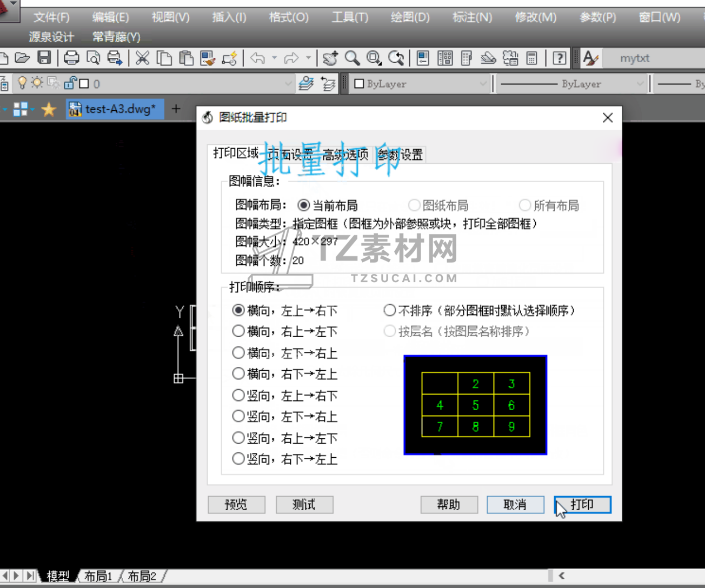Image resolution: width=705 pixels, height=588 pixels.
Task: Open the DesignCenter icon
Action: [445, 58]
